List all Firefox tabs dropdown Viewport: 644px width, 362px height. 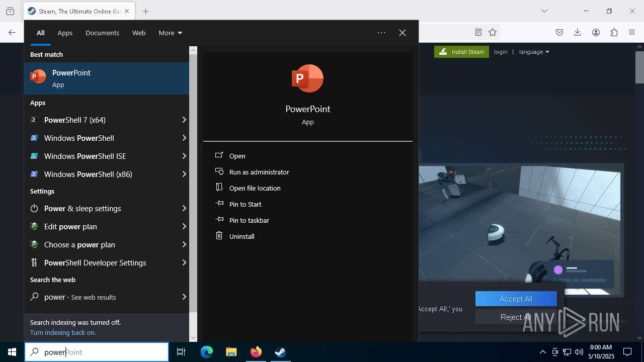click(x=544, y=11)
